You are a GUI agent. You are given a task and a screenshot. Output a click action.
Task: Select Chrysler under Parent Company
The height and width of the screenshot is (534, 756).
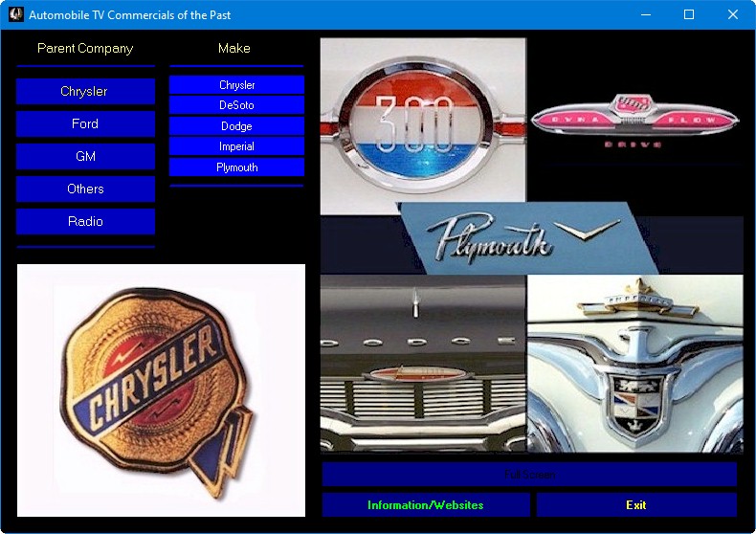(85, 91)
